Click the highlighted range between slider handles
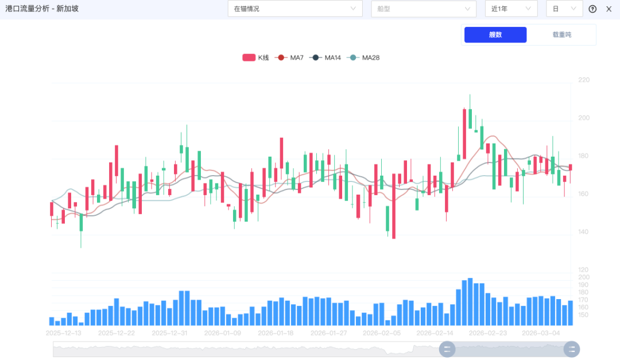 (509, 349)
